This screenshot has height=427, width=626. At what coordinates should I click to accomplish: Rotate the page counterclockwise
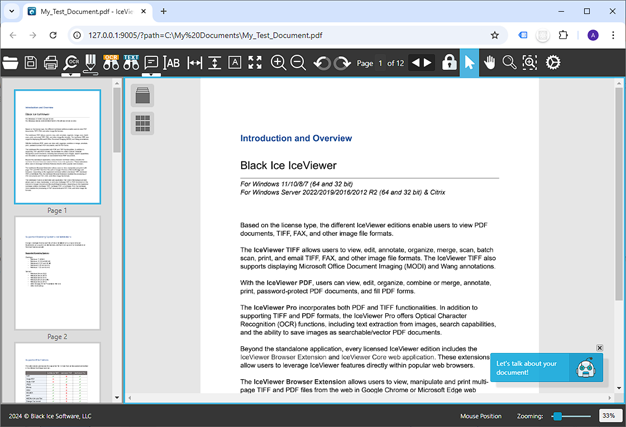tap(322, 63)
